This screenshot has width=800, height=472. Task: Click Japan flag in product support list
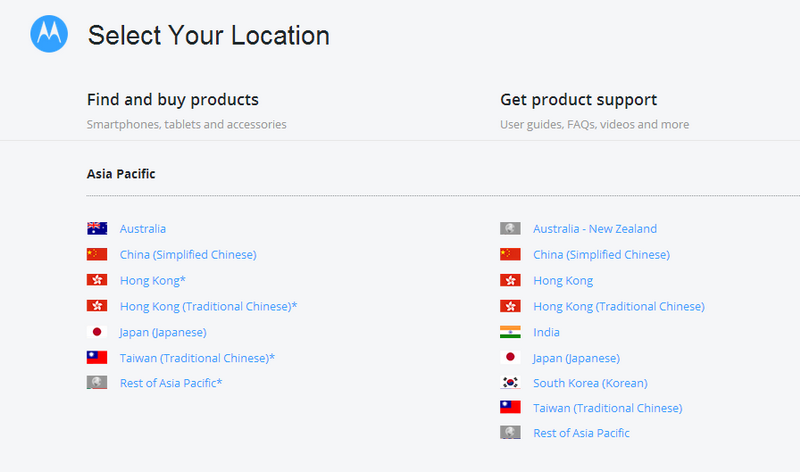point(510,357)
